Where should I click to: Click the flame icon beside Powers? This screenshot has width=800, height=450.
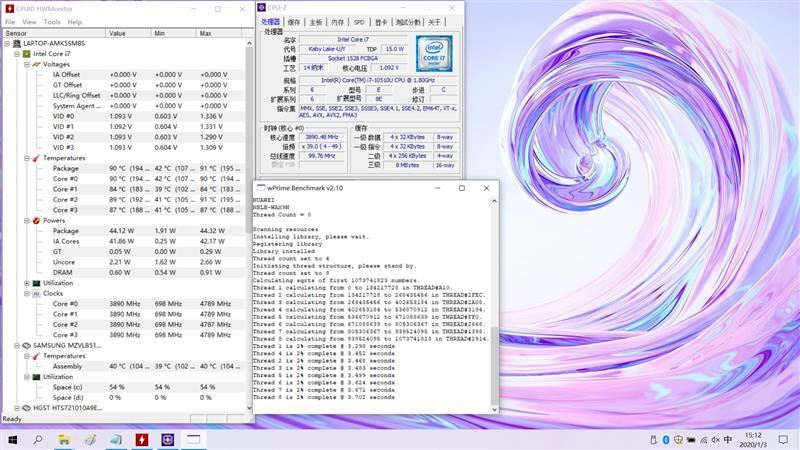[x=36, y=220]
